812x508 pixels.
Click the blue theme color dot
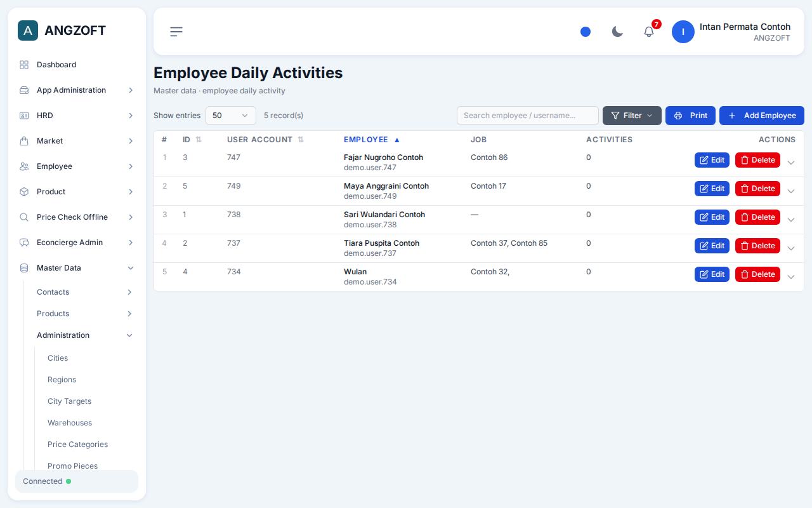coord(586,32)
